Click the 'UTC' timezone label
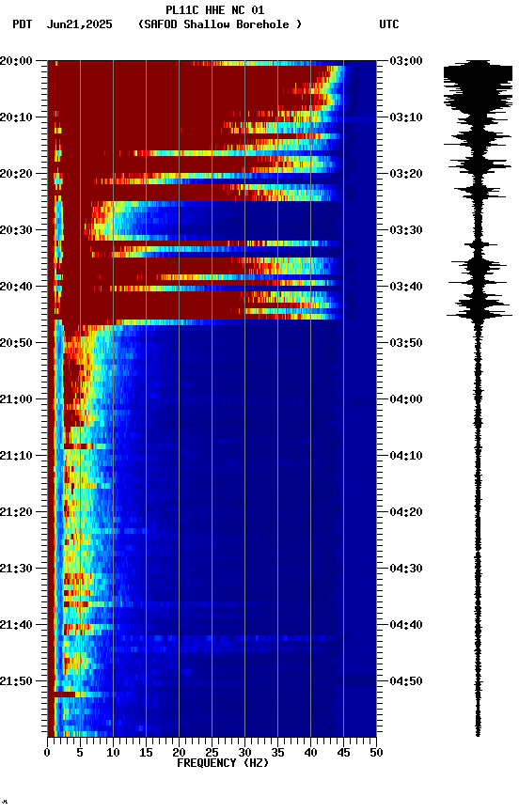The image size is (519, 812). coord(389,24)
